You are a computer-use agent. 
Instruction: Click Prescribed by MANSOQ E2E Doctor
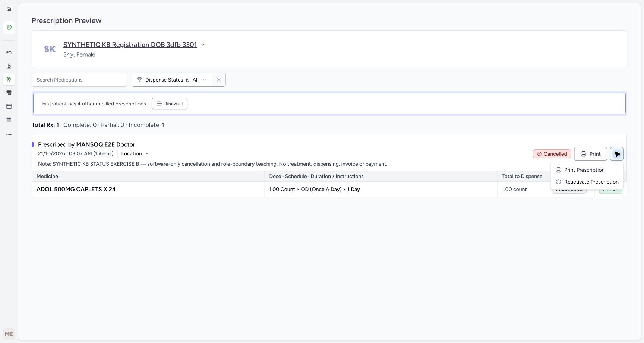[x=86, y=144]
